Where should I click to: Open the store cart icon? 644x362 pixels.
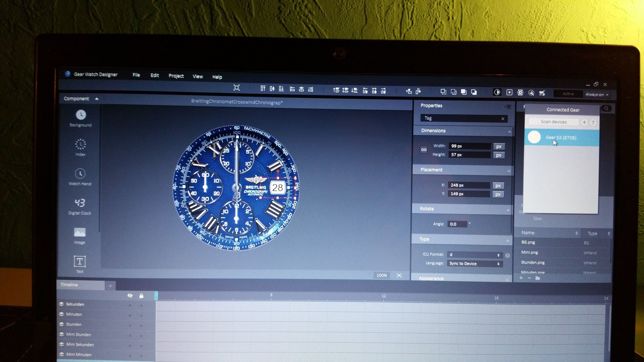pos(542,93)
